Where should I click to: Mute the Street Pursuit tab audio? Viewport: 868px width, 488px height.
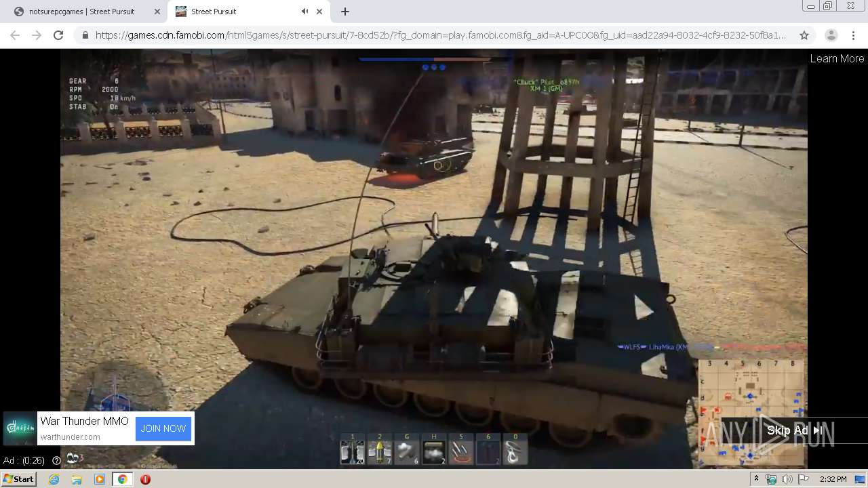305,12
